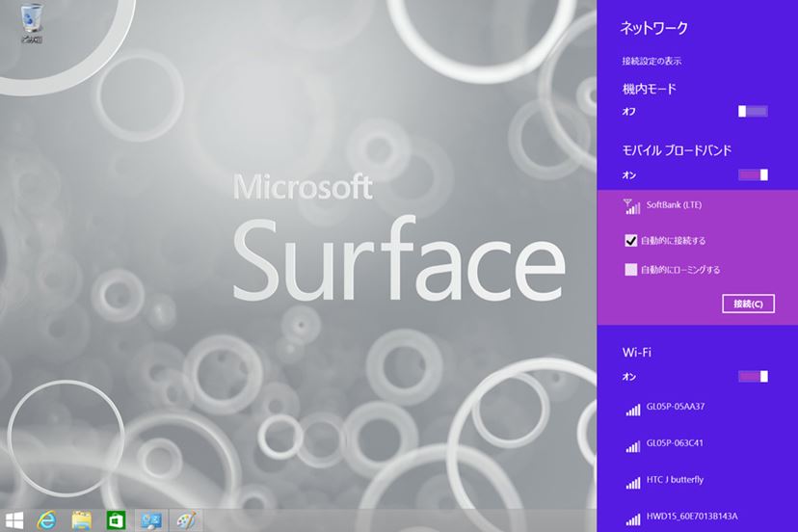Screen dimensions: 798x532
Task: Click signal icon for HTC J butterfly
Action: click(633, 483)
